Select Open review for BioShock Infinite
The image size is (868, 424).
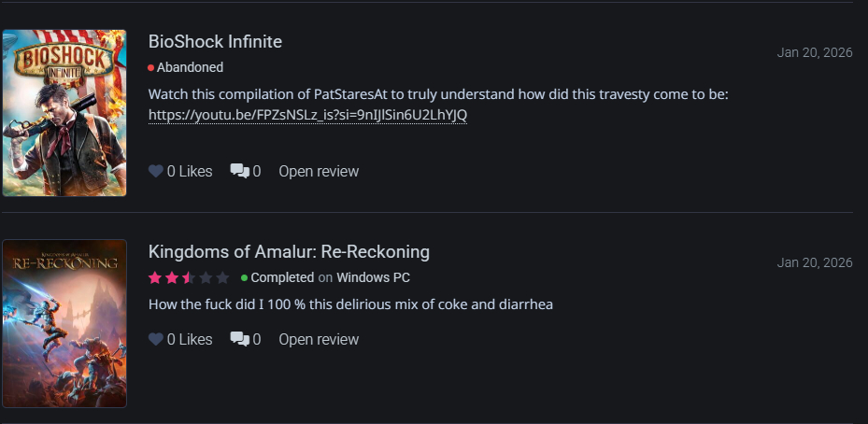tap(319, 172)
